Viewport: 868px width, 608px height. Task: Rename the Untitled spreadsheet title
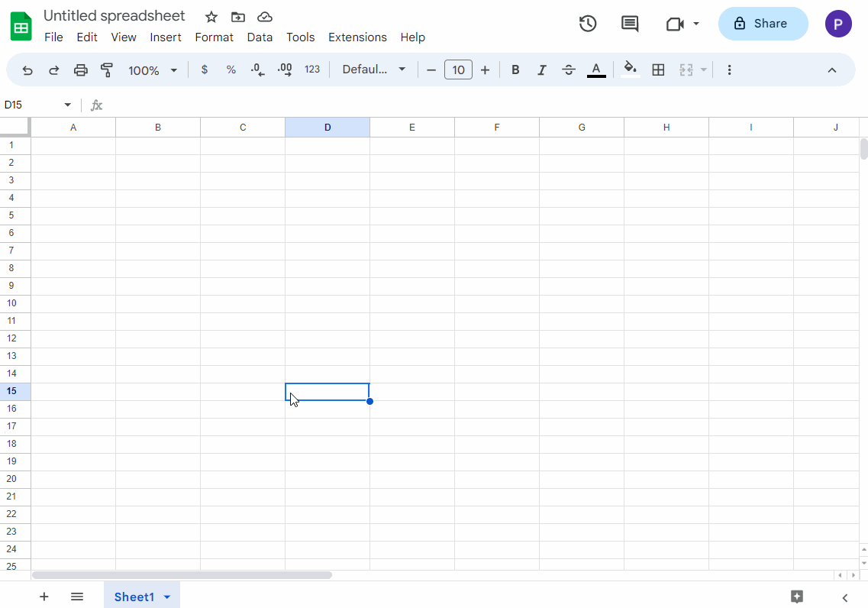(x=114, y=15)
